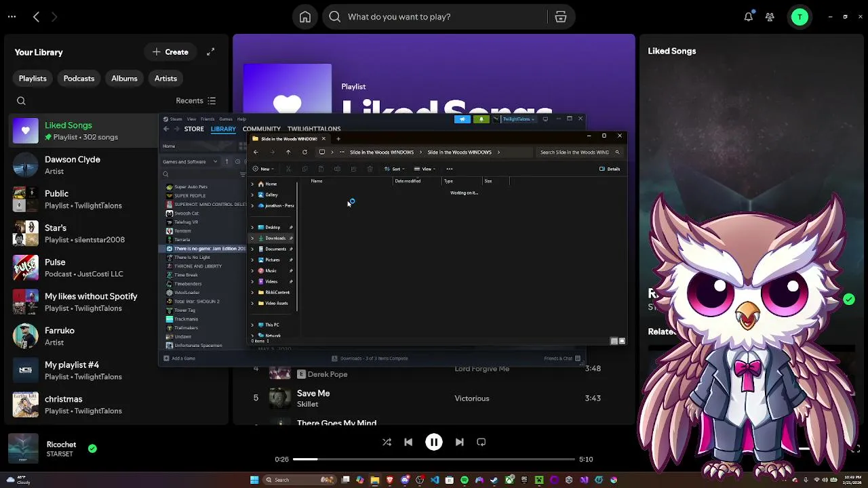Select Terraria in the Steam library list

pos(182,239)
